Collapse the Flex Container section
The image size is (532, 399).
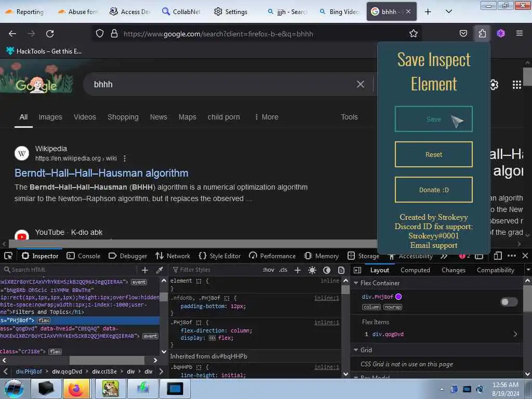[356, 283]
